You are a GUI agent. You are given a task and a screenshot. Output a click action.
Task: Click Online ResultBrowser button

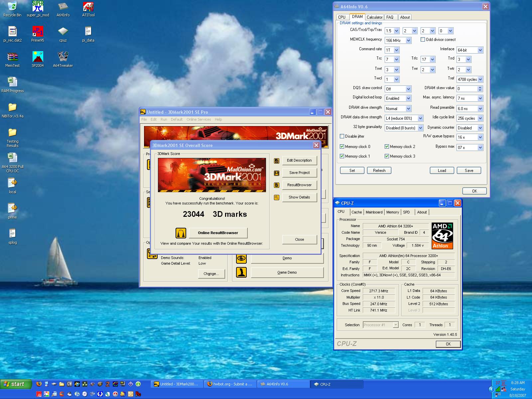tap(218, 233)
